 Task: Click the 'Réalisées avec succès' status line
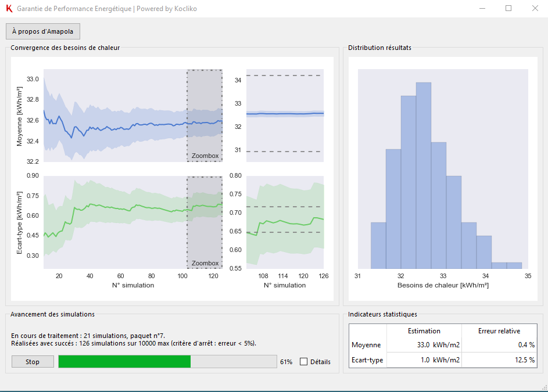[x=134, y=343]
